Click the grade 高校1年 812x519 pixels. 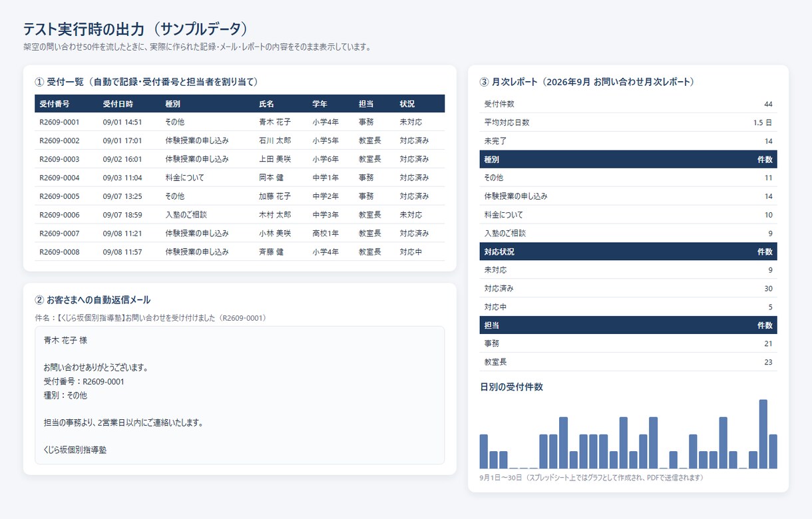(x=325, y=234)
